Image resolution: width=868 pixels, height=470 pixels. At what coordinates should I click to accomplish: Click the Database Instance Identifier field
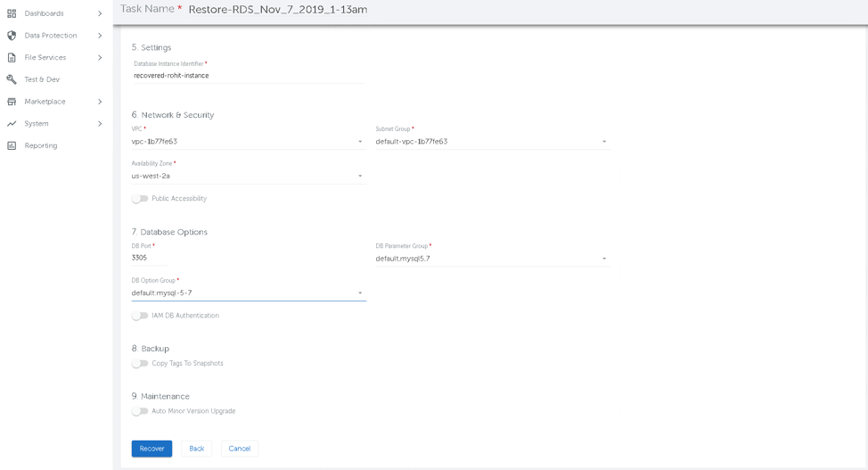click(248, 76)
